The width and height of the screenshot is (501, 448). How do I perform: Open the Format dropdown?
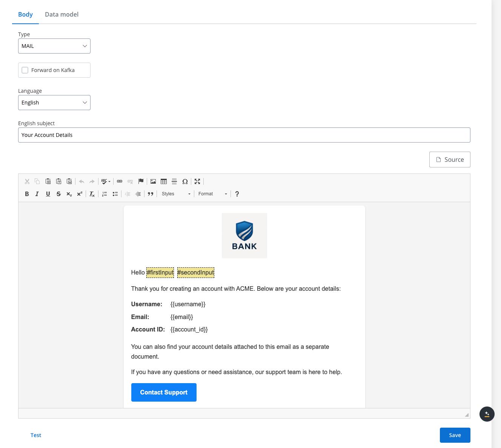(213, 194)
